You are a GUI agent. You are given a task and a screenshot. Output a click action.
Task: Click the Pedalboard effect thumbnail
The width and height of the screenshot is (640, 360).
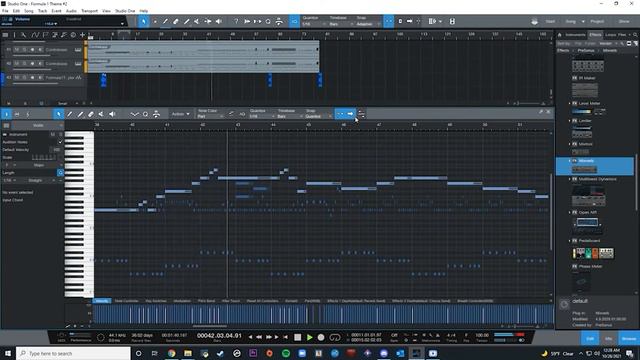tap(593, 253)
